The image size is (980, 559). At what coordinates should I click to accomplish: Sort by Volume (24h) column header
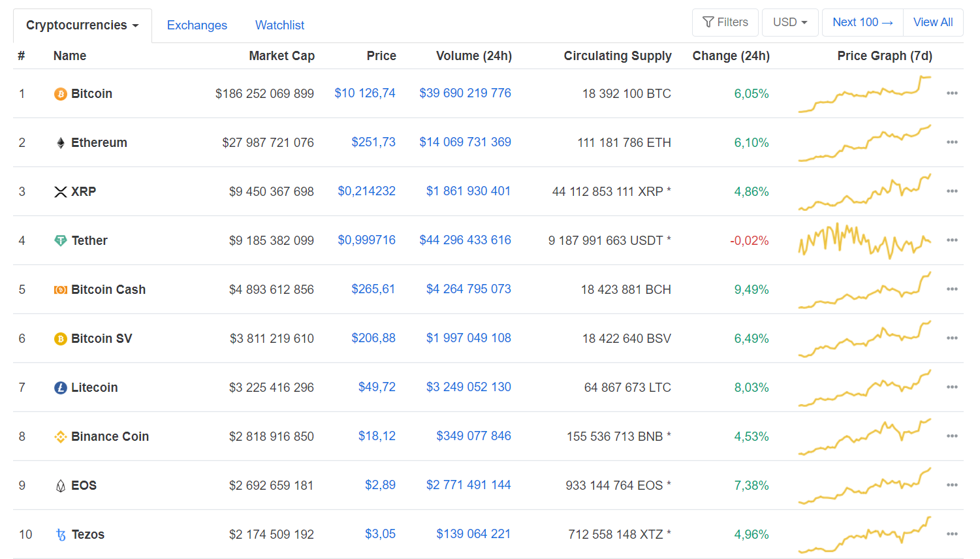[474, 56]
